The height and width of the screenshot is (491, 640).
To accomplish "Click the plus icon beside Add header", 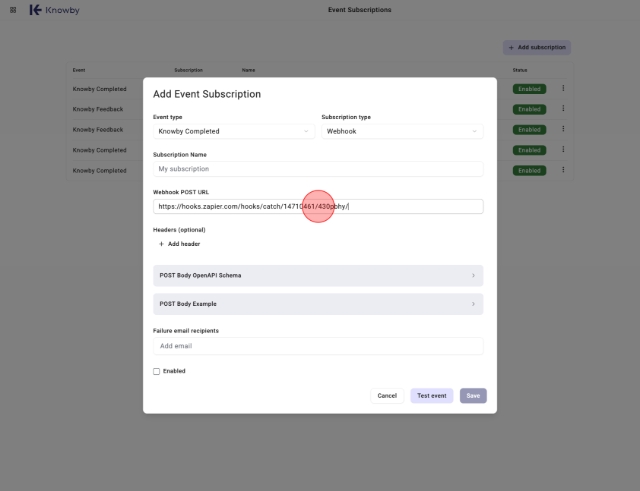I will 161,244.
